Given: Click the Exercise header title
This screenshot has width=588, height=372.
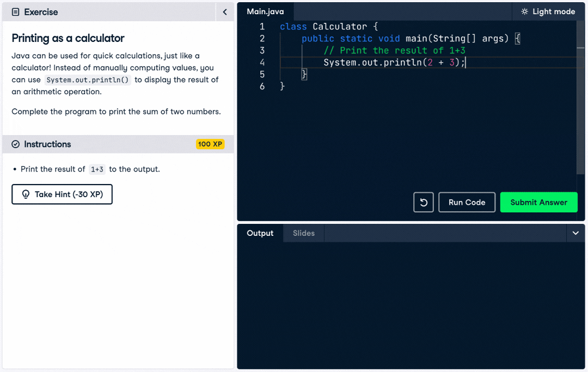Looking at the screenshot, I should 41,12.
